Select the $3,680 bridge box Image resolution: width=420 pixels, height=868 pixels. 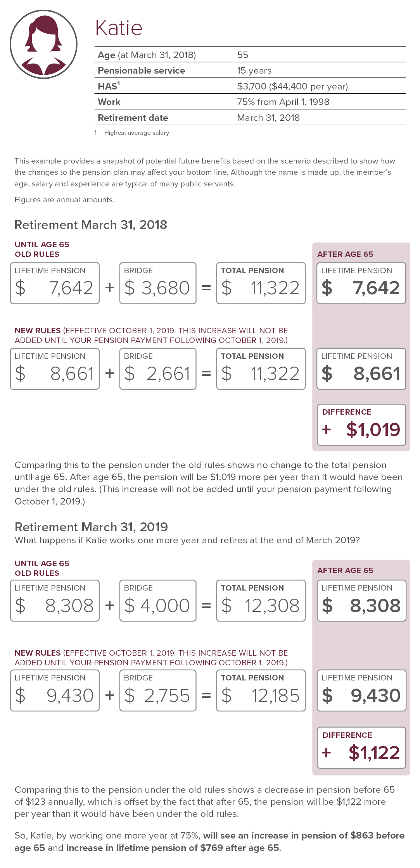(x=157, y=283)
